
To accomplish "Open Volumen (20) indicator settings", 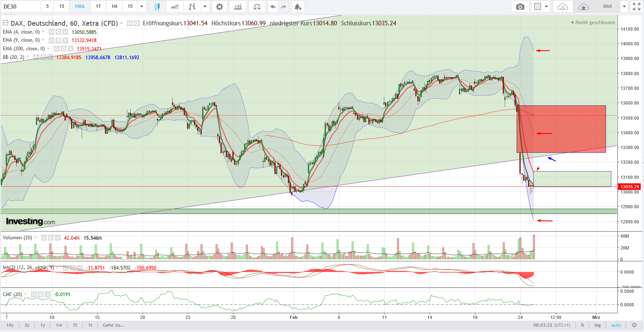I will [51, 238].
